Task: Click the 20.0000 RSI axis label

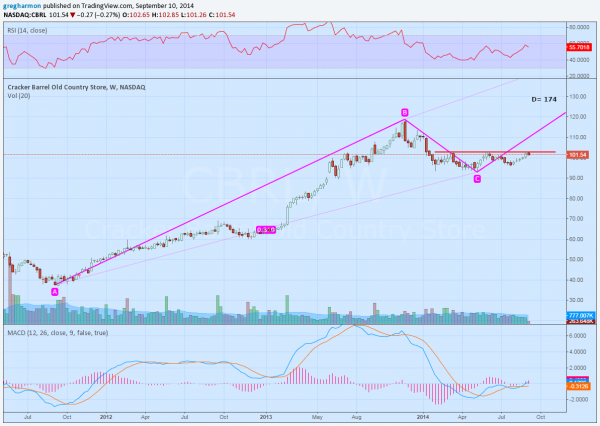Action: click(579, 76)
